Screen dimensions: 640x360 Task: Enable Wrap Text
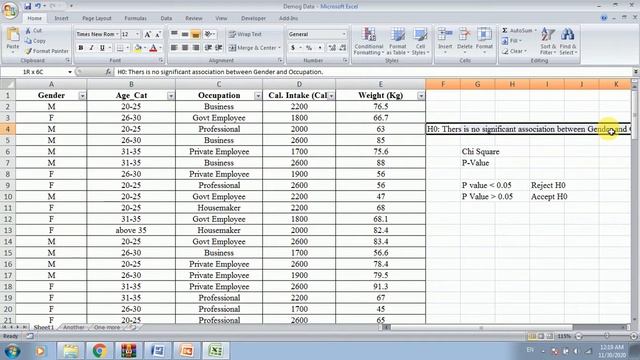tap(245, 34)
